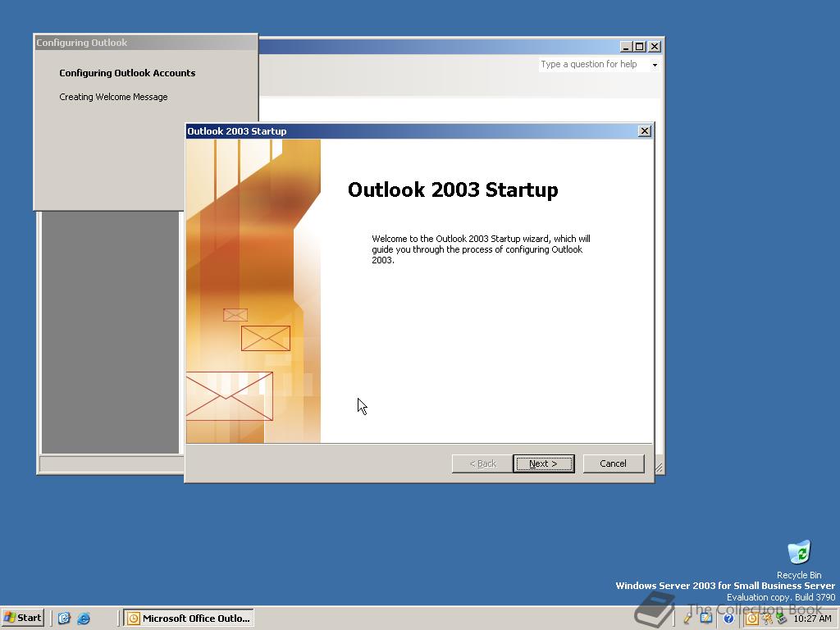Select Microsoft Office Outlook taskbar button
This screenshot has height=630, width=840.
coord(189,619)
